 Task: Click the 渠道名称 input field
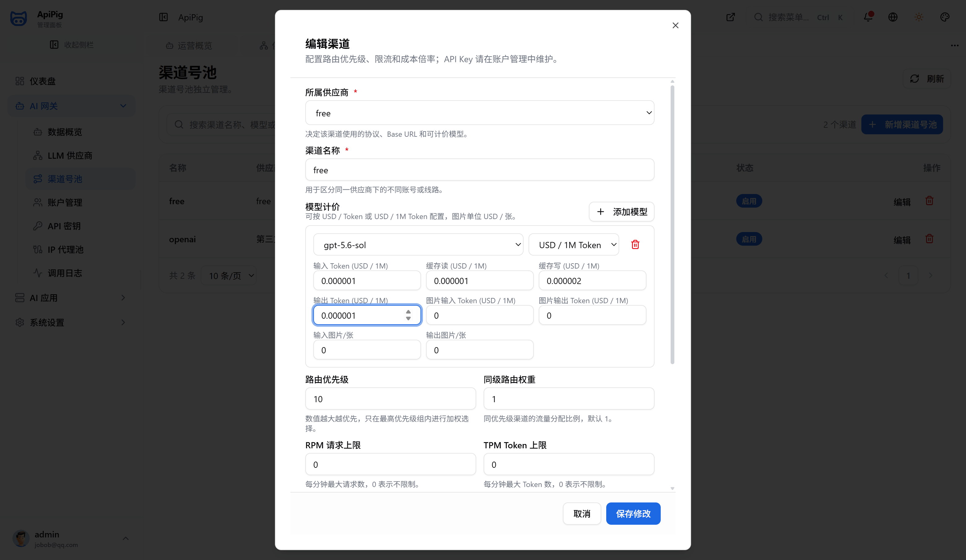click(480, 170)
